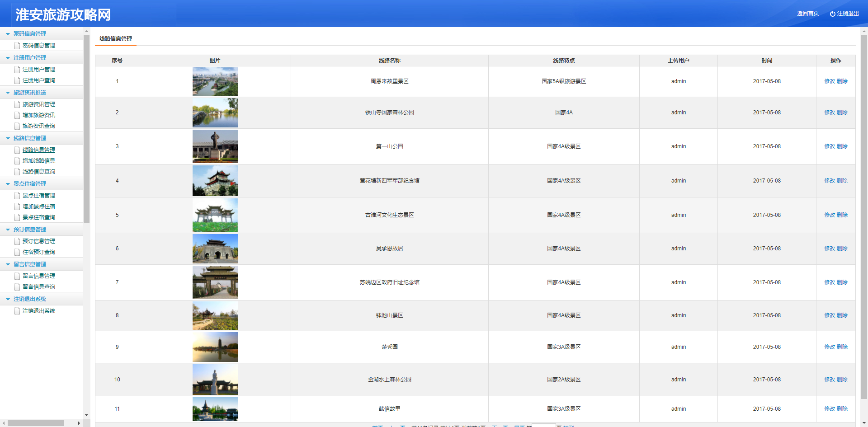Click the page icon beside 增加线路信息
The image size is (868, 427).
(x=17, y=161)
